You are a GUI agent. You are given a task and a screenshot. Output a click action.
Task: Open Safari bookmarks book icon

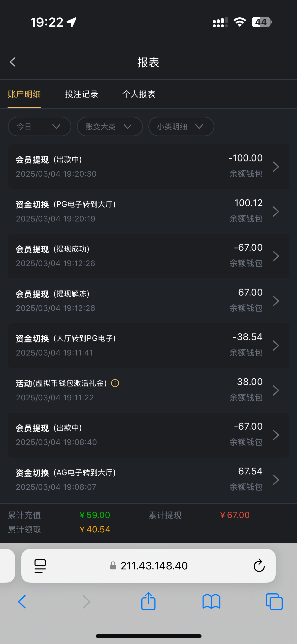(x=211, y=602)
